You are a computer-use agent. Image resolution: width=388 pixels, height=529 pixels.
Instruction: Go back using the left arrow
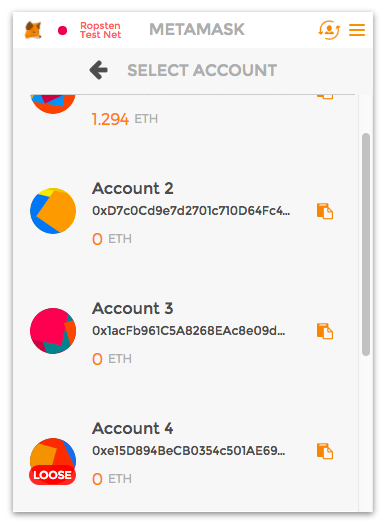[x=99, y=70]
